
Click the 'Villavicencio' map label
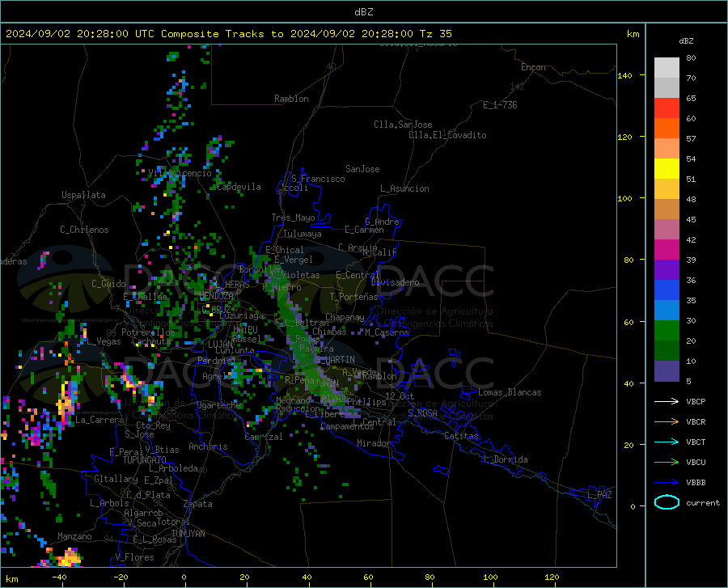click(x=180, y=173)
